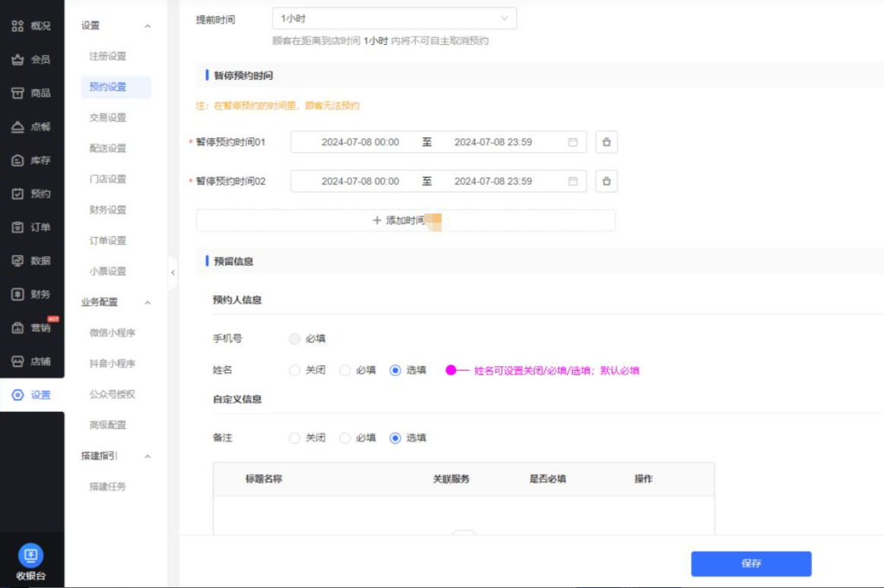Open the 商品 shop icon
Viewport: 884px width, 588px height.
coord(17,93)
